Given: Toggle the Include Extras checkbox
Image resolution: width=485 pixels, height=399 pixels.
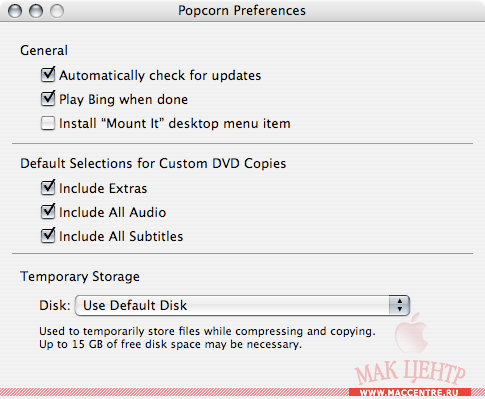Looking at the screenshot, I should (x=48, y=188).
